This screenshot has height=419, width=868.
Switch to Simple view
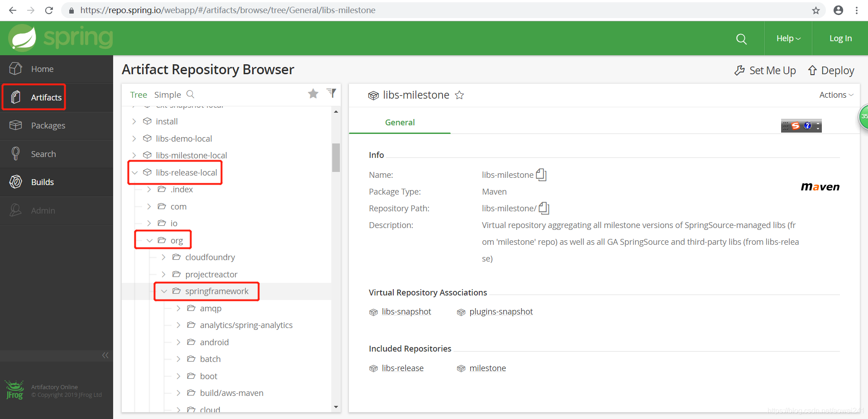point(167,95)
